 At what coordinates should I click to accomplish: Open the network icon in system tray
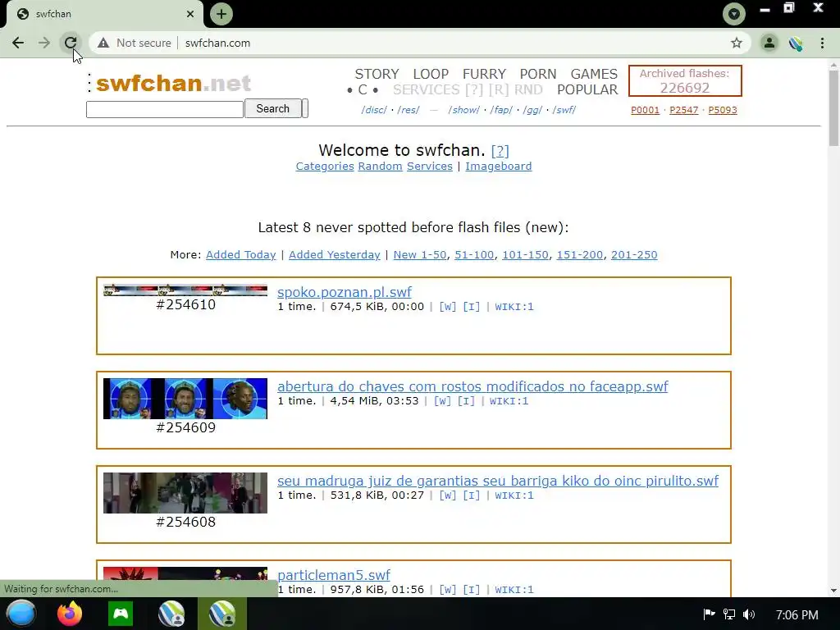pos(729,614)
